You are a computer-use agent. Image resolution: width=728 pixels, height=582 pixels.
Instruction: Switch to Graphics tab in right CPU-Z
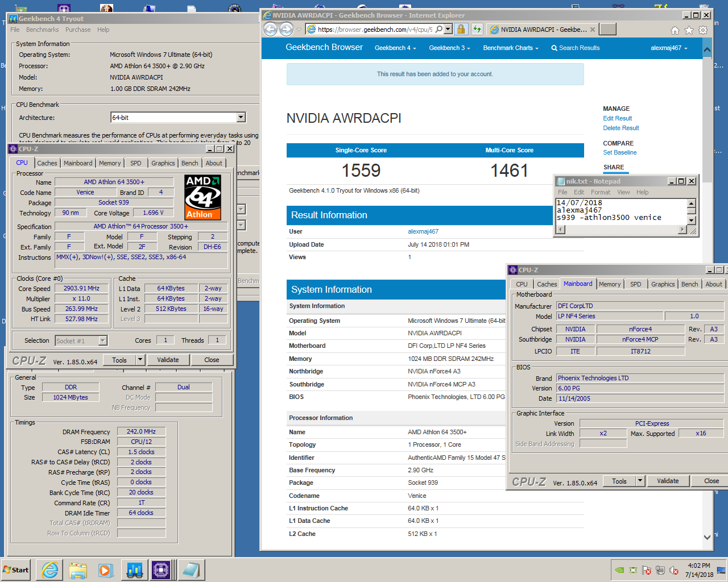coord(663,284)
